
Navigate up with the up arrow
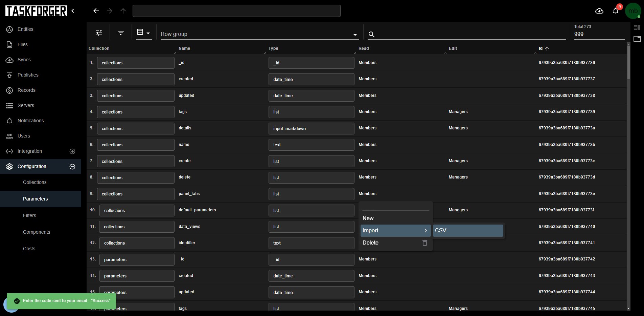tap(123, 11)
